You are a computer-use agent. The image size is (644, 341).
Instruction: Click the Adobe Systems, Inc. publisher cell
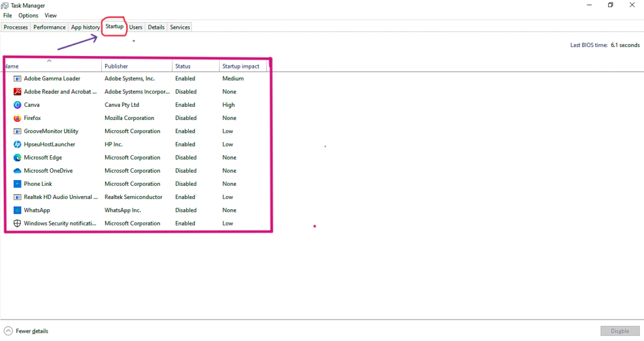(x=130, y=78)
